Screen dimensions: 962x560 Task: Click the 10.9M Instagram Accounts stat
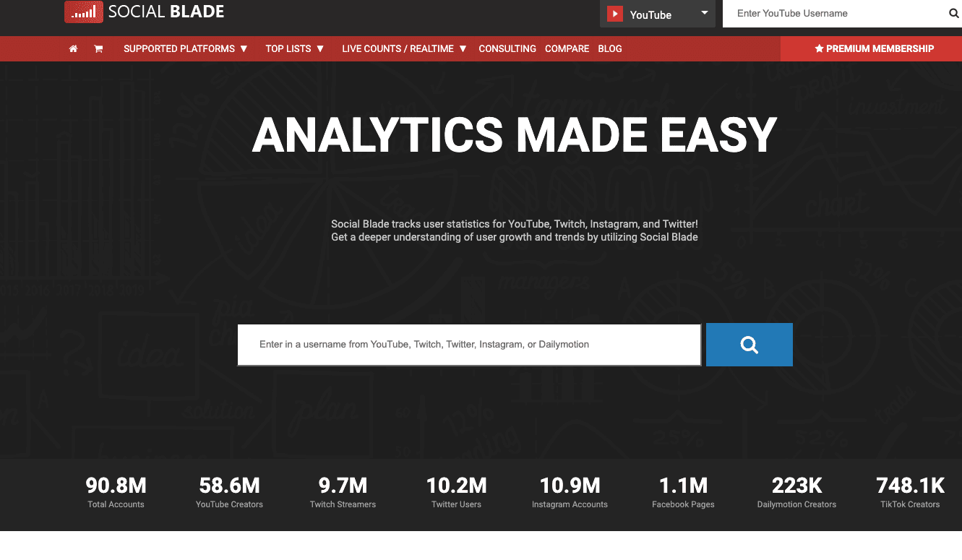pyautogui.click(x=570, y=493)
